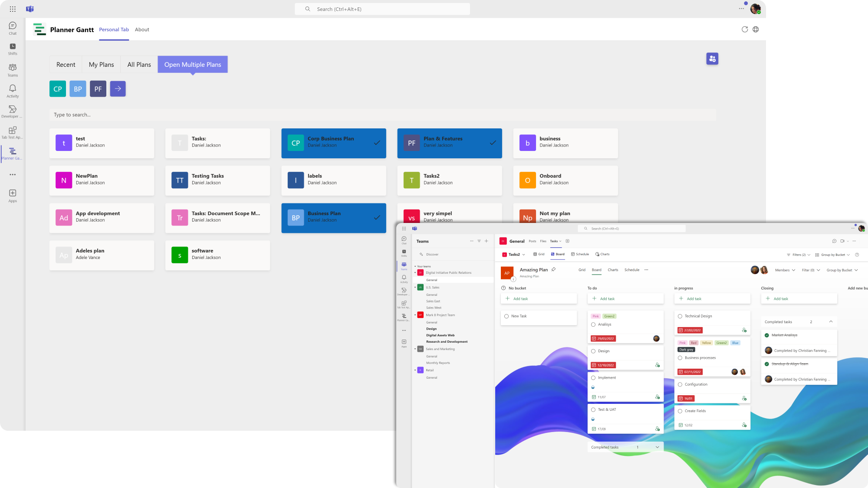Viewport: 868px width, 488px height.
Task: Mark Configuration task complete
Action: tap(680, 384)
